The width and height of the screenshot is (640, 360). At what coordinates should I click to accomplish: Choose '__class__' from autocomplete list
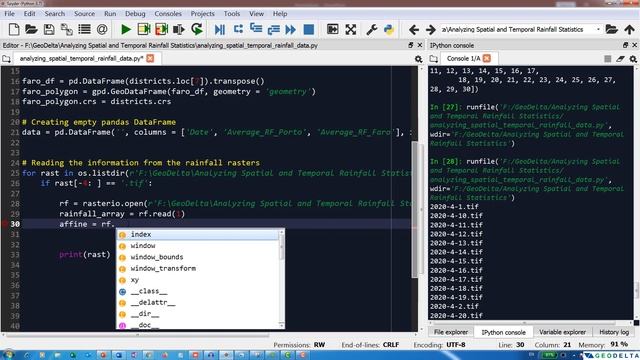198,291
